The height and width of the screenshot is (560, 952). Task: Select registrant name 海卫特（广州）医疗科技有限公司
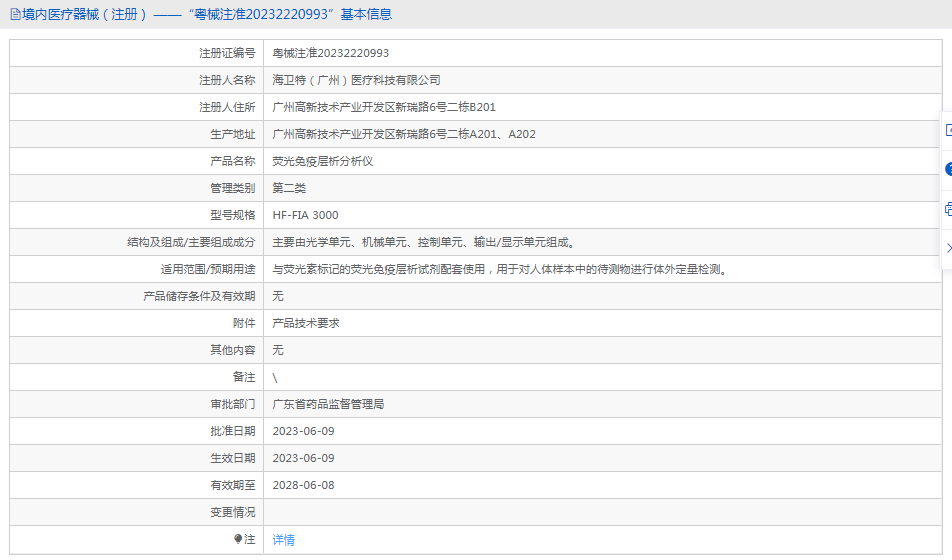[x=356, y=80]
